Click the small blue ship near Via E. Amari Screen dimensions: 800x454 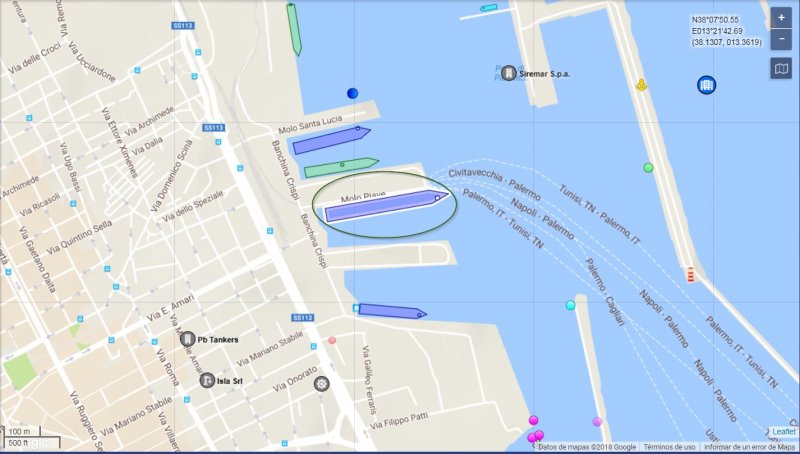pos(392,311)
